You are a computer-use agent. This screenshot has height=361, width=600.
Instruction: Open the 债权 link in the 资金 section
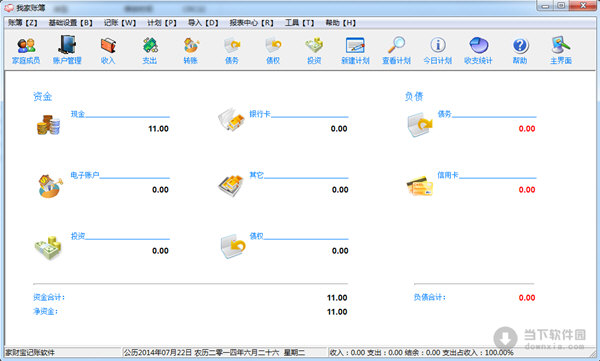click(x=256, y=236)
